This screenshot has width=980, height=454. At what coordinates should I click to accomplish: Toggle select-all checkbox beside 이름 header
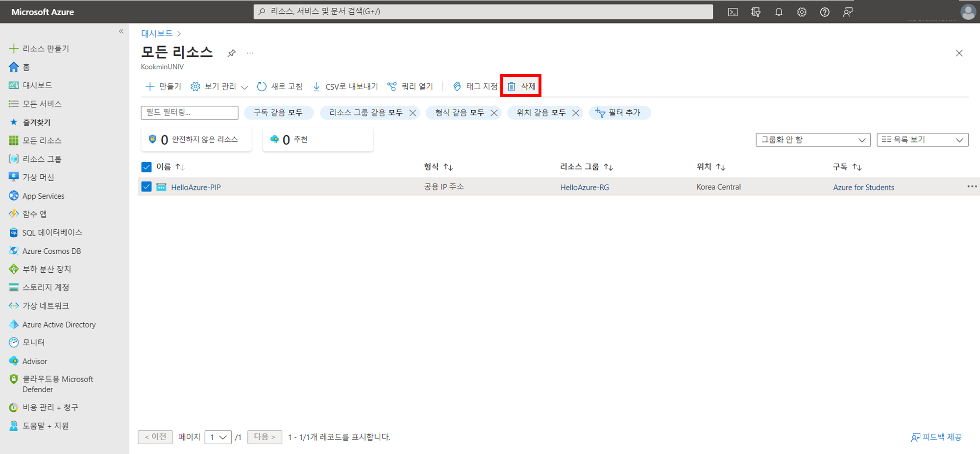(146, 167)
